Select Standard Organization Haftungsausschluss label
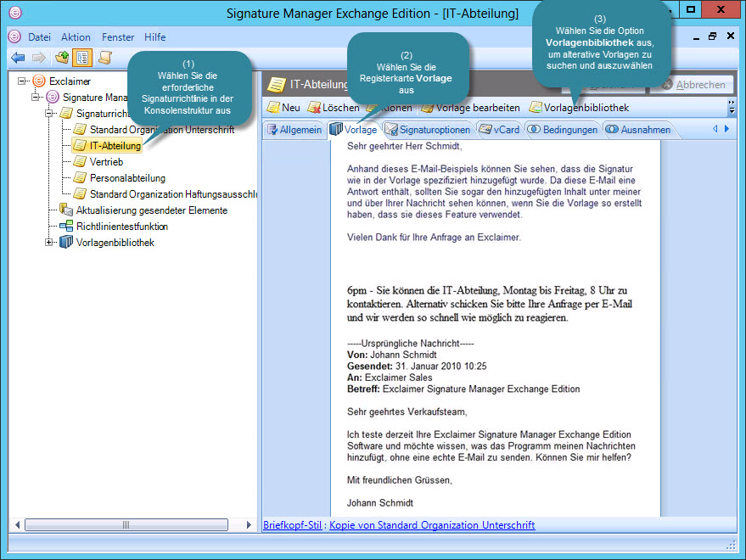The height and width of the screenshot is (560, 746). point(173,194)
